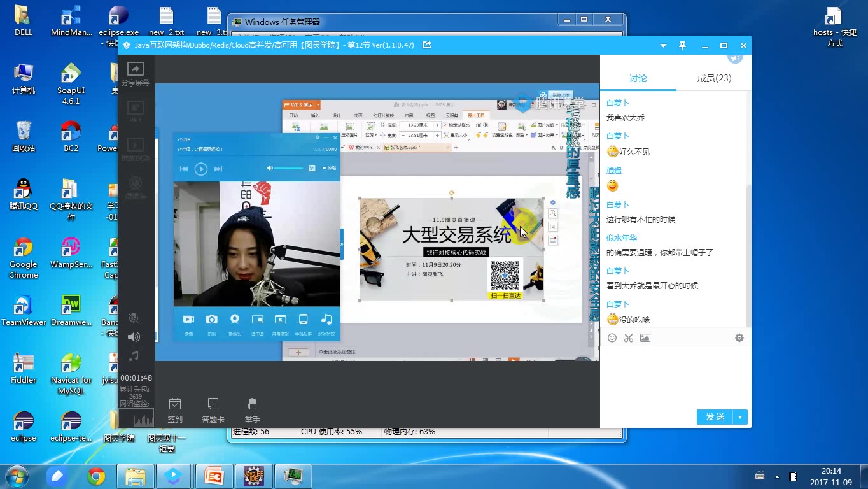The image size is (868, 489).
Task: Click the 签到 sign-in button
Action: click(x=175, y=410)
